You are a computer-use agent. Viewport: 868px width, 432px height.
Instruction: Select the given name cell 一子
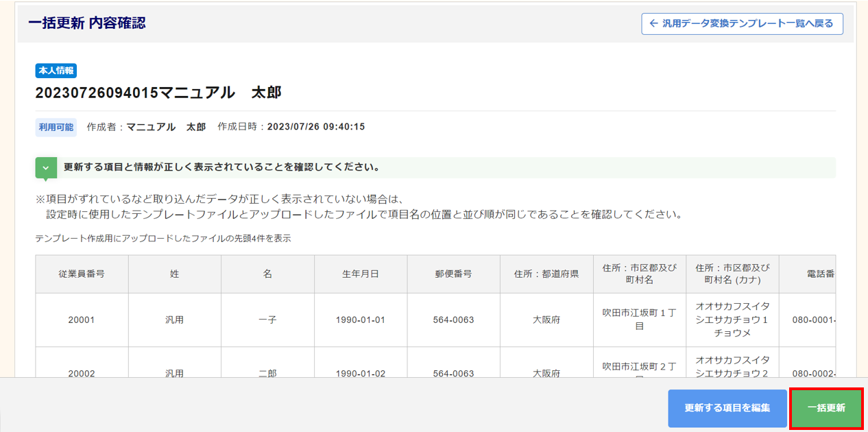coord(268,320)
